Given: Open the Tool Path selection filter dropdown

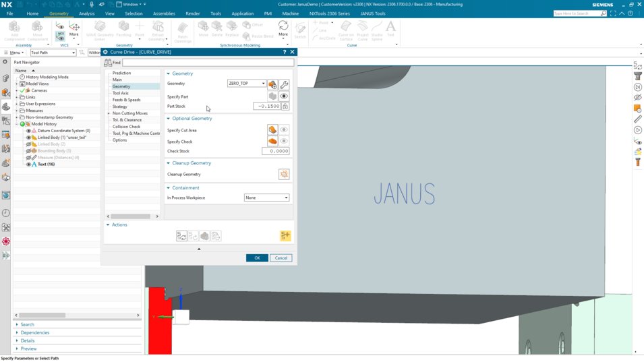Looking at the screenshot, I should click(x=53, y=53).
